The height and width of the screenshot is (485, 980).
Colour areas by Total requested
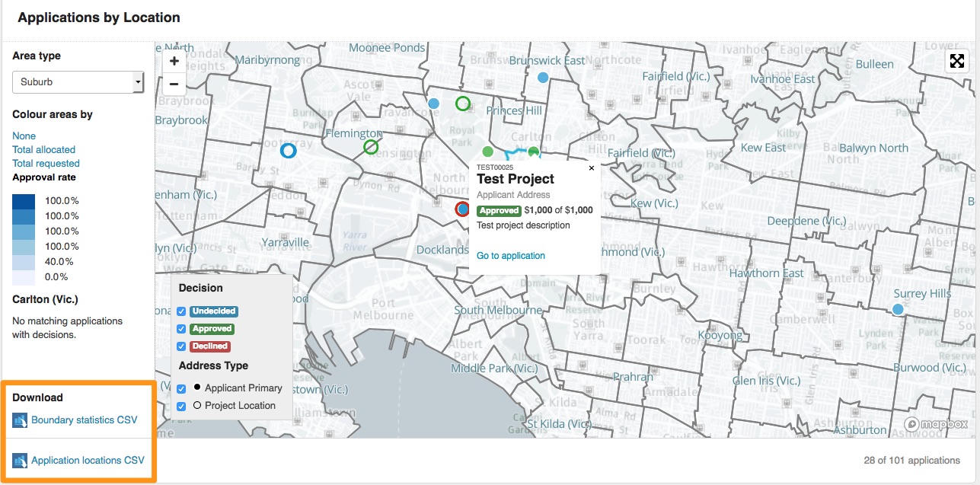point(46,164)
